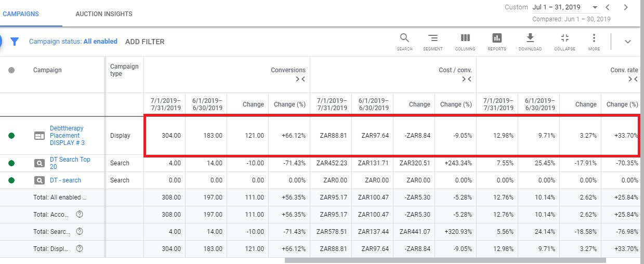Image resolution: width=644 pixels, height=264 pixels.
Task: Expand the chevron beside the More button
Action: click(627, 42)
